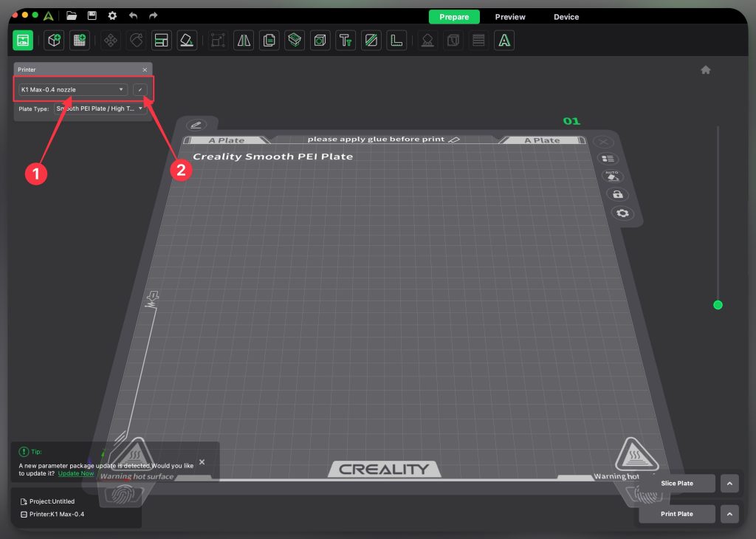Click the auto-orient plate icon
Image resolution: width=756 pixels, height=539 pixels.
click(x=613, y=176)
